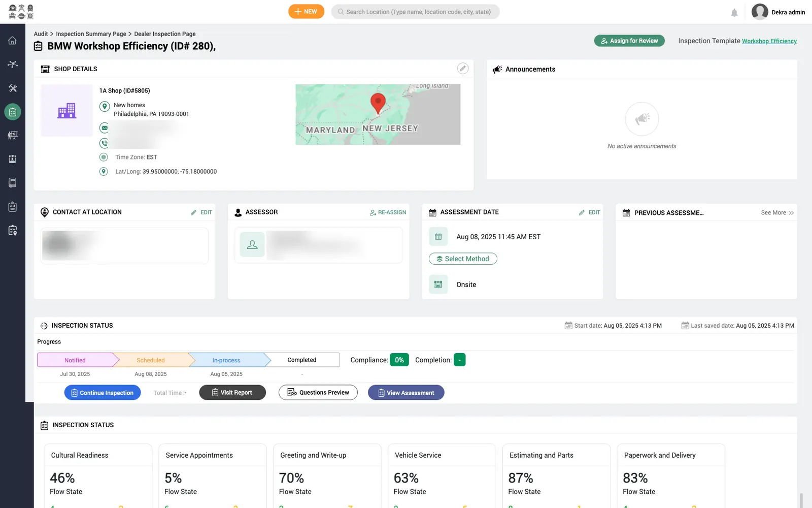Image resolution: width=812 pixels, height=508 pixels.
Task: Click the pencil edit icon in Shop Details
Action: click(x=462, y=69)
